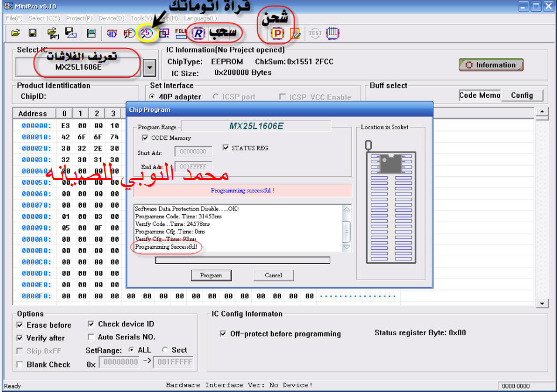Click Cancel in Chip Program dialog
Screen dimensions: 557x392
point(274,276)
